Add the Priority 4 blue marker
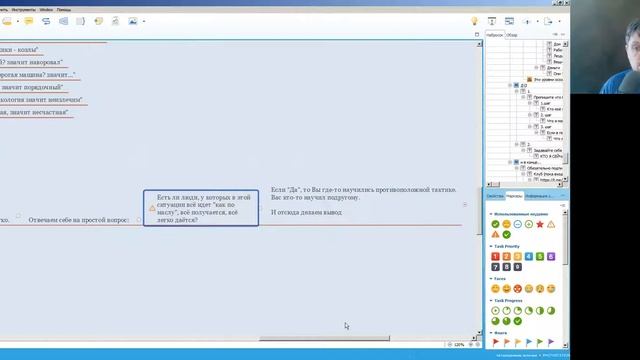Viewport: 640px width, 360px height. [529, 256]
